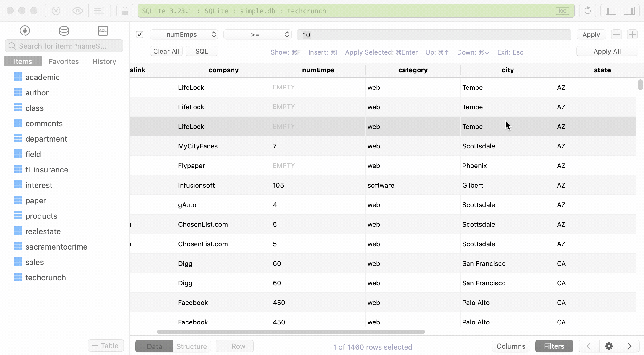
Task: Select the database icon in the sidebar
Action: pos(64,31)
